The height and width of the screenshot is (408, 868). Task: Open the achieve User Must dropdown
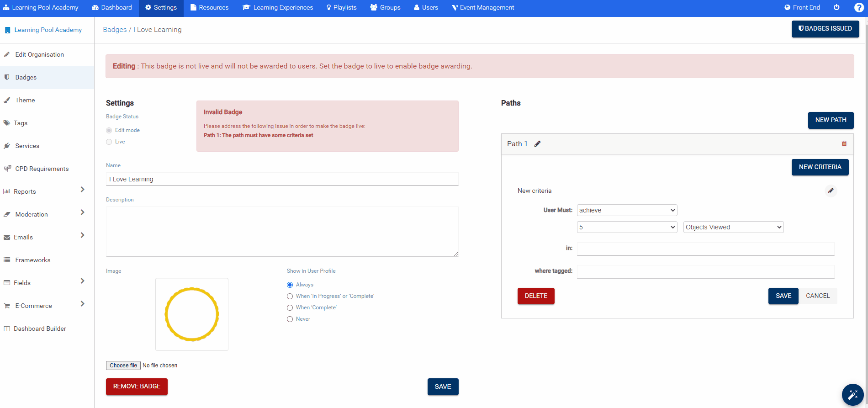(627, 210)
